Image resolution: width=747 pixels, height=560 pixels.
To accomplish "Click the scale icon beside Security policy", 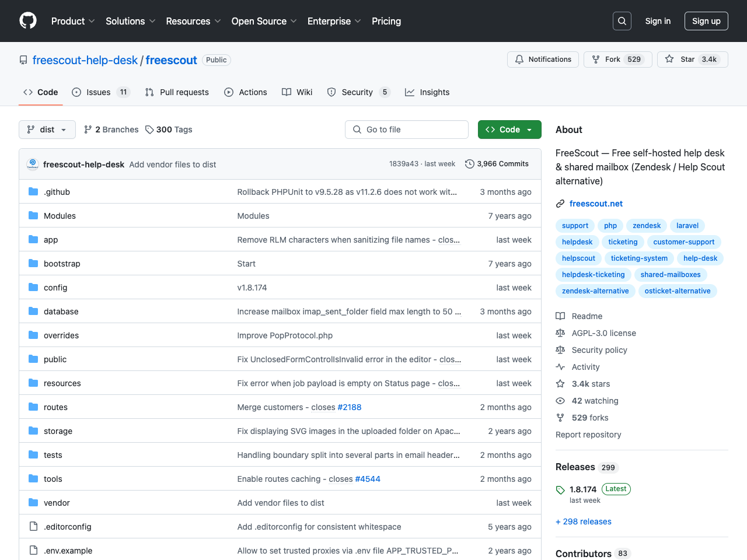I will click(x=560, y=350).
